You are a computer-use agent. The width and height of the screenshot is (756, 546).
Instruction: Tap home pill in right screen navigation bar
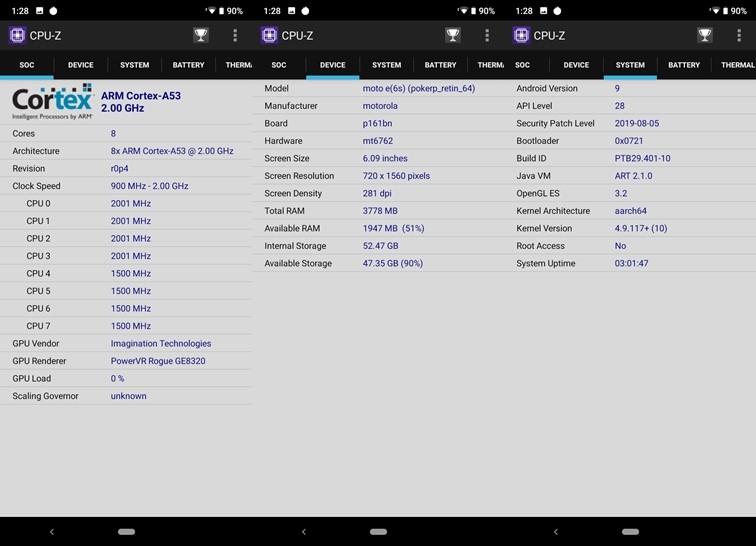[630, 532]
